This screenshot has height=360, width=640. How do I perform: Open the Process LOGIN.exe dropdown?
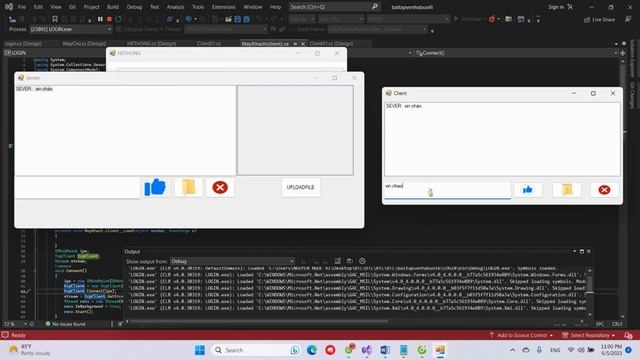point(71,29)
